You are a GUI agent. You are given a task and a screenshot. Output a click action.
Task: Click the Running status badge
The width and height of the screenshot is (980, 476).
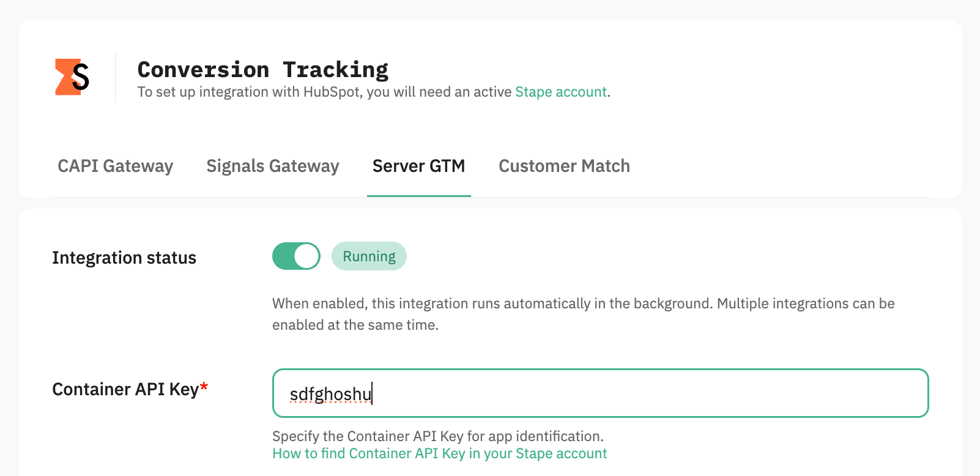(x=369, y=256)
